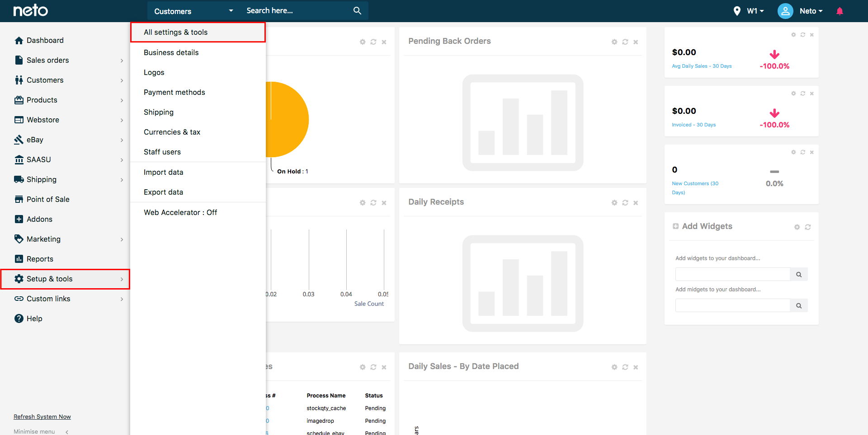
Task: Click the user avatar icon
Action: tap(785, 11)
